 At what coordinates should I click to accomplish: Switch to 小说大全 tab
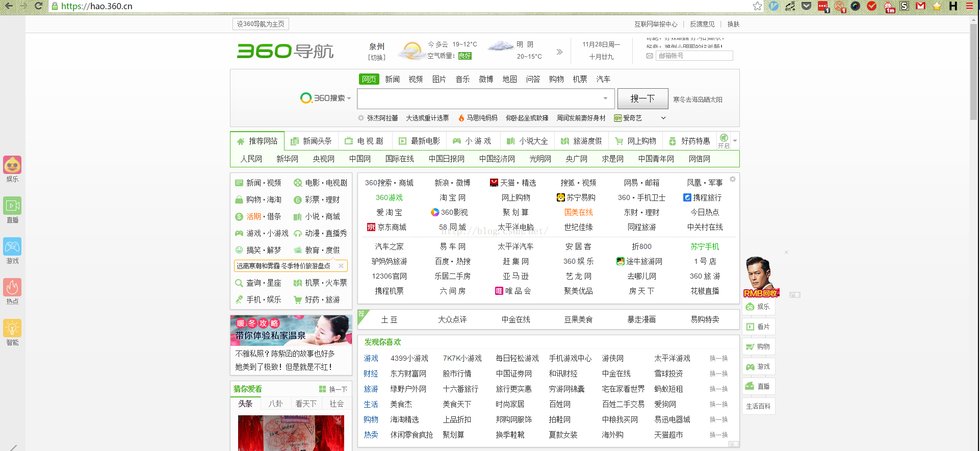click(527, 141)
